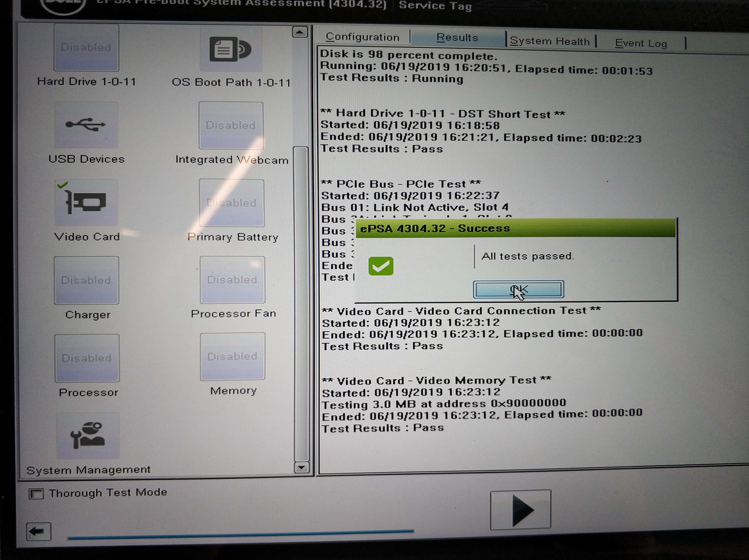Click 'Bus 01: Link Not Active, Slot 4' line
749x560 pixels.
tap(415, 207)
